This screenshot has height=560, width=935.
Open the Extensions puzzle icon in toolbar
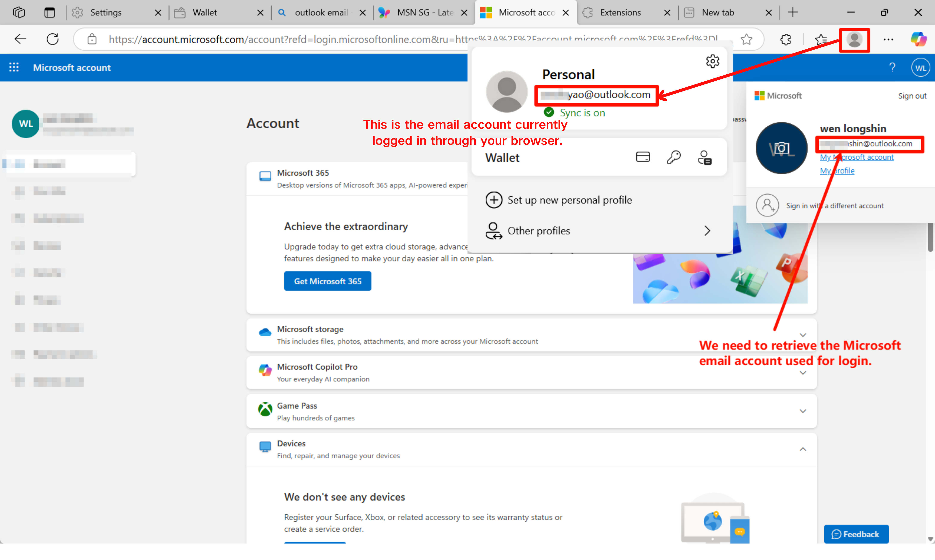786,39
